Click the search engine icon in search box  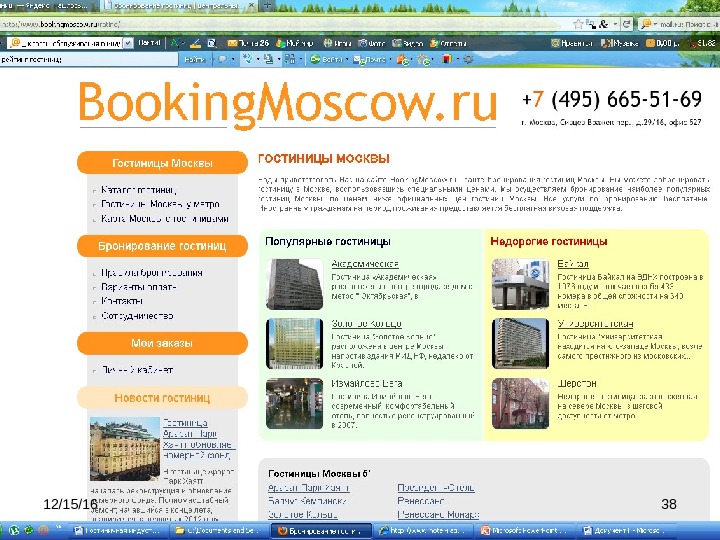click(646, 24)
